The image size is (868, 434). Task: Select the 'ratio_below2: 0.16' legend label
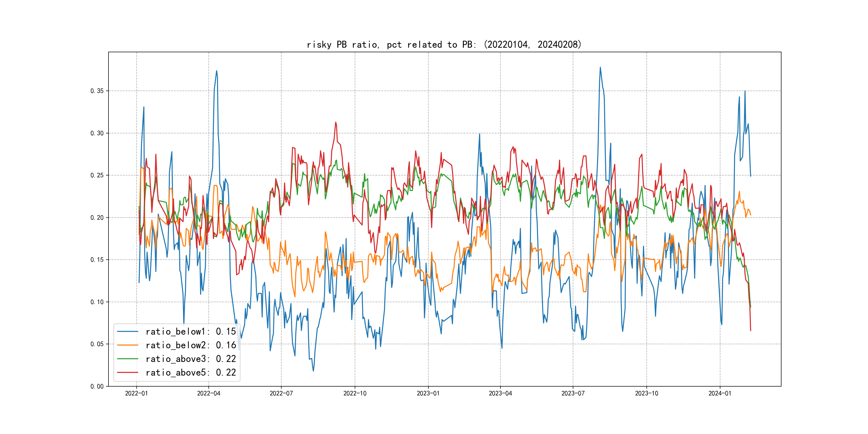tap(191, 345)
